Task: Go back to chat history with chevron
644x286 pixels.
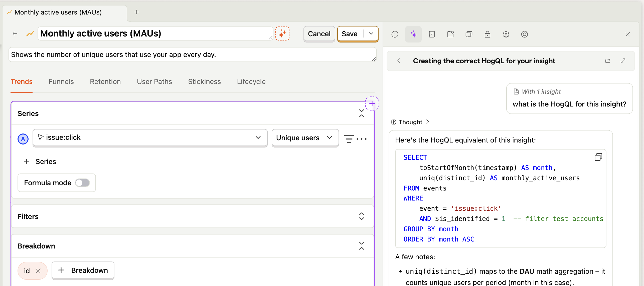Action: pyautogui.click(x=399, y=61)
